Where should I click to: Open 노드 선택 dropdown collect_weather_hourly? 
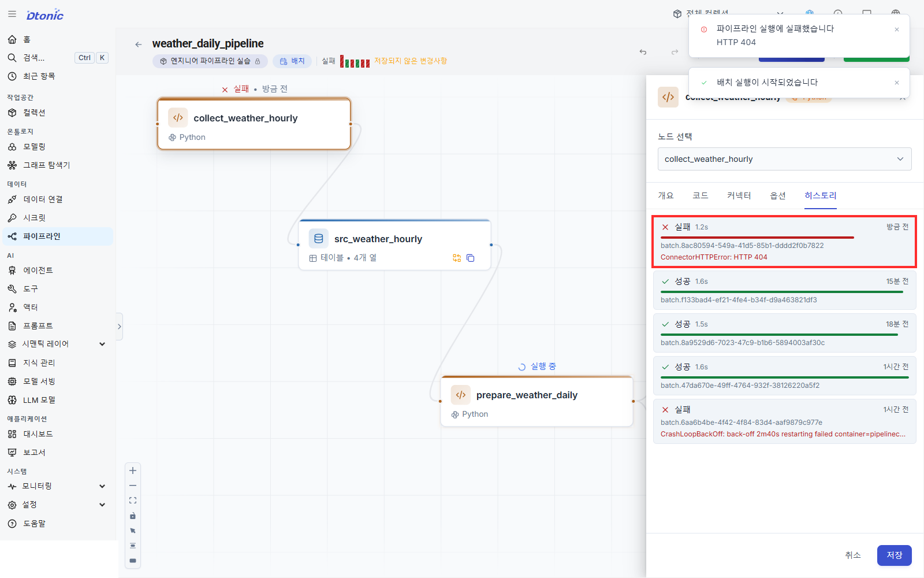(784, 159)
